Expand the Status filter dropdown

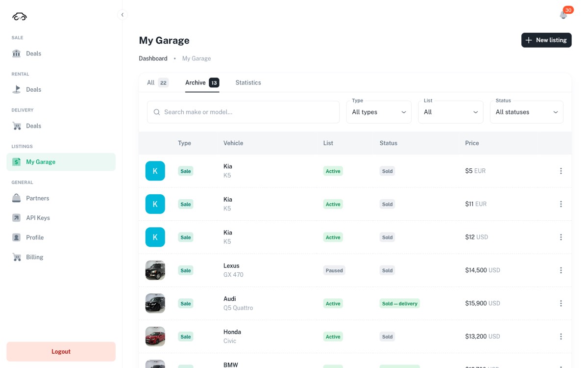pos(527,112)
